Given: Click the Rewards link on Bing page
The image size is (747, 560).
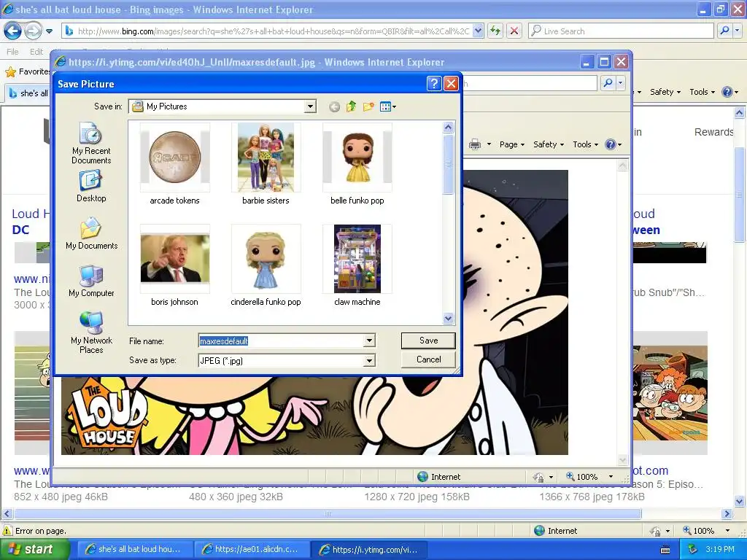Looking at the screenshot, I should 713,132.
